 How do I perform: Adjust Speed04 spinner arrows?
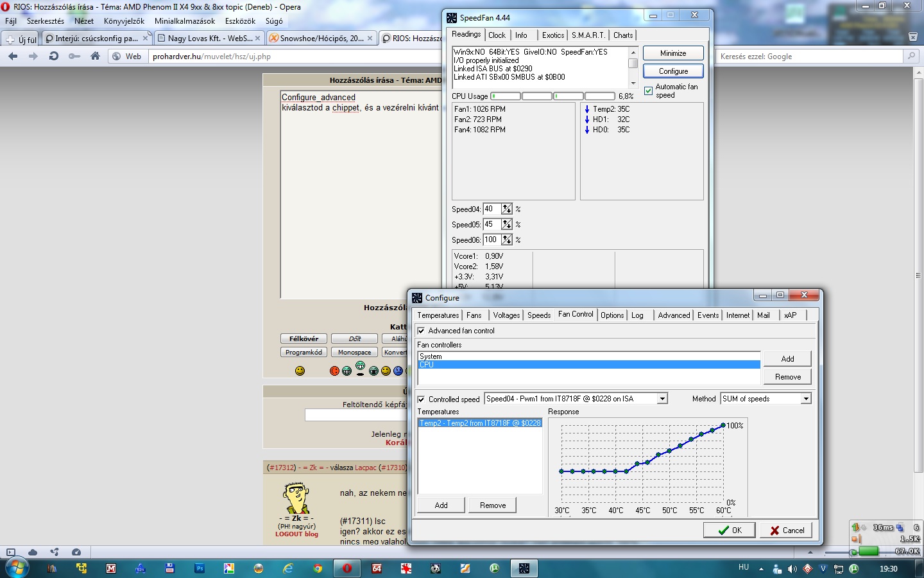pos(507,209)
